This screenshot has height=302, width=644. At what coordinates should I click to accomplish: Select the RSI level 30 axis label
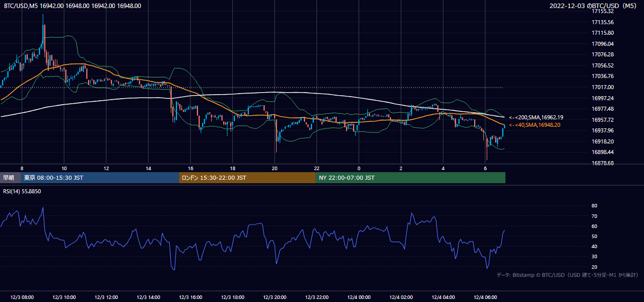tap(595, 257)
